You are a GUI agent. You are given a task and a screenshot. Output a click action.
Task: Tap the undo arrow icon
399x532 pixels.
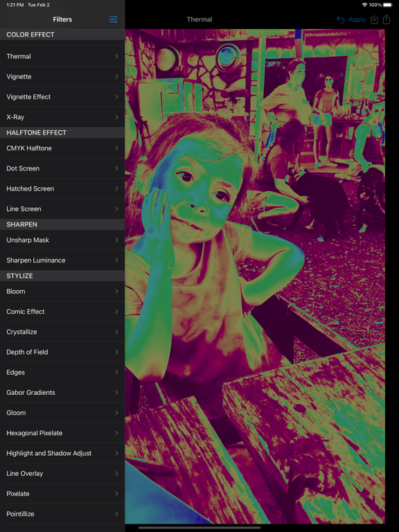[340, 19]
